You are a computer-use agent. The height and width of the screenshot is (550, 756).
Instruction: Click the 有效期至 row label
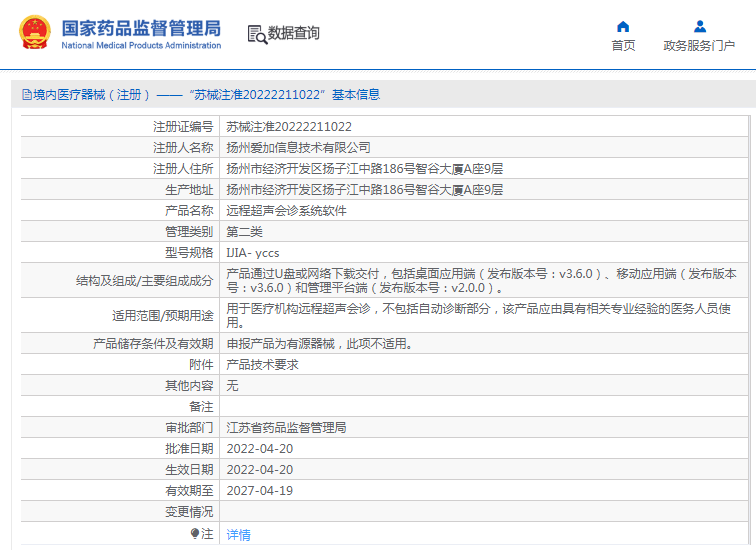[x=189, y=491]
